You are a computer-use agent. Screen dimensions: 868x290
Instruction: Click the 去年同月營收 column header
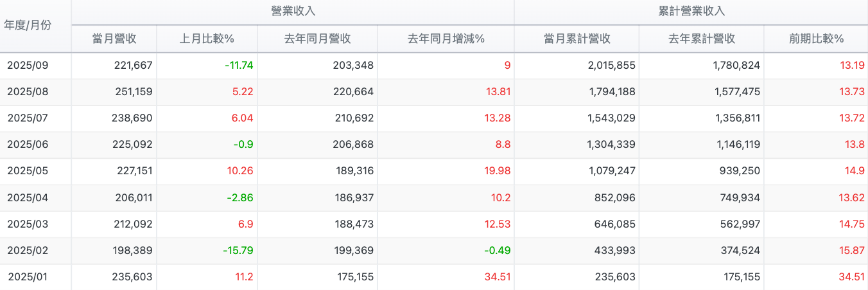point(317,39)
